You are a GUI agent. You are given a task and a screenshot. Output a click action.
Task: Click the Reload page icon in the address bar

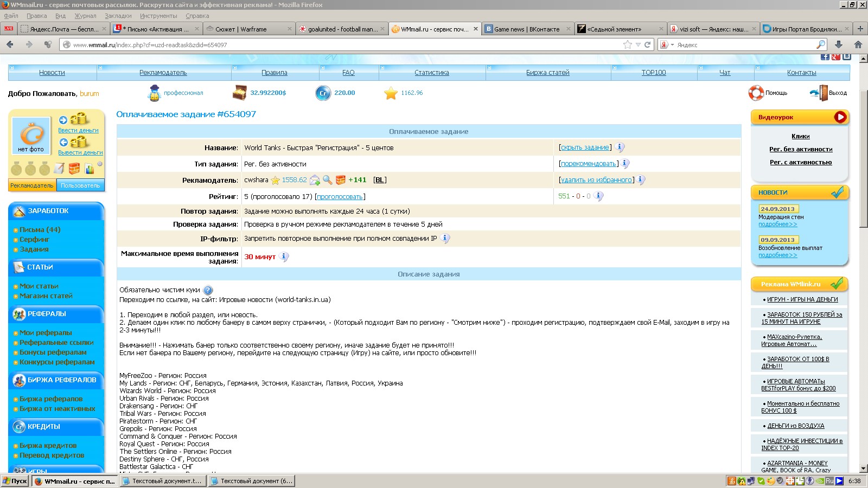click(x=647, y=44)
